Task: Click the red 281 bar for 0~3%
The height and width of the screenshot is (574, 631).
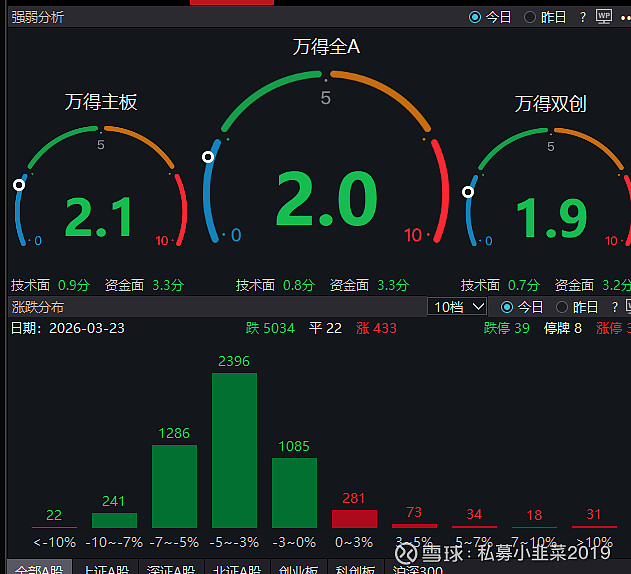Action: pos(355,519)
